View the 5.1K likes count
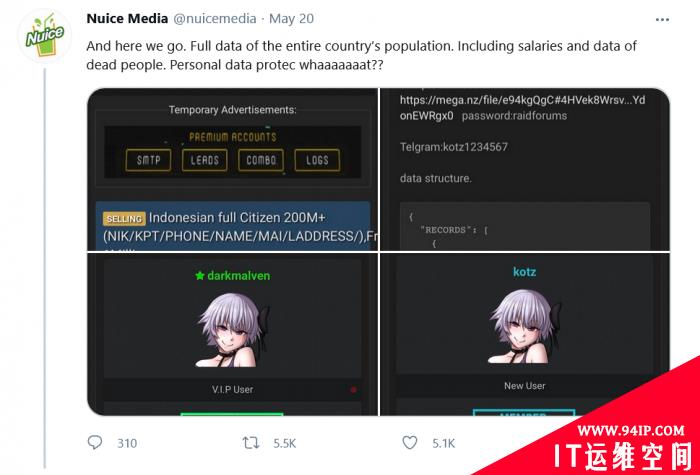The width and height of the screenshot is (700, 475). pos(443,443)
